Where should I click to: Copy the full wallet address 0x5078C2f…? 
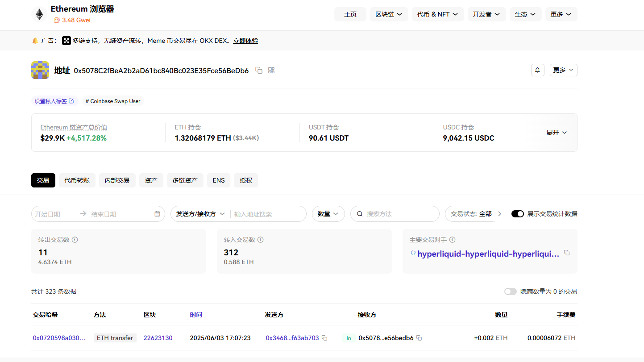click(259, 70)
